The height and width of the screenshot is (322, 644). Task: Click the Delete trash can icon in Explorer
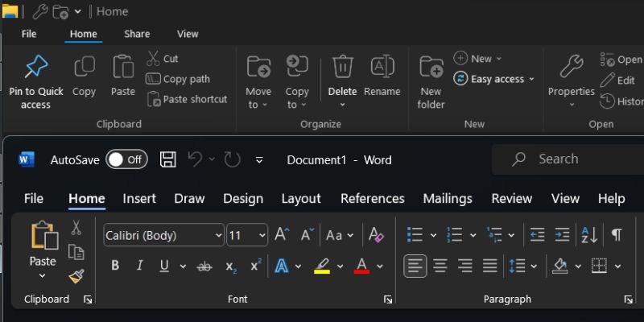tap(343, 67)
